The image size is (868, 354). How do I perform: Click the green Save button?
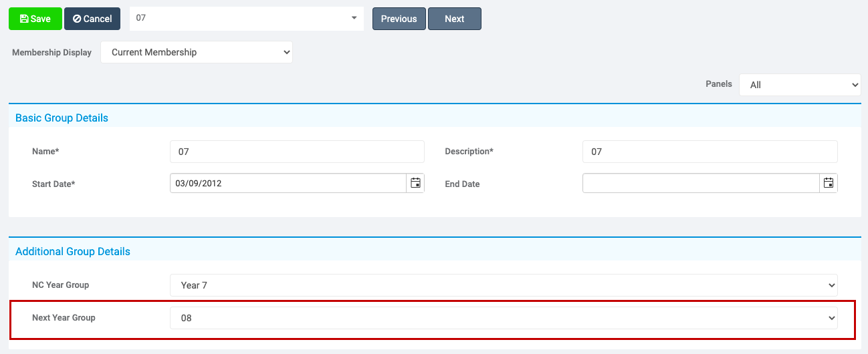pos(35,19)
